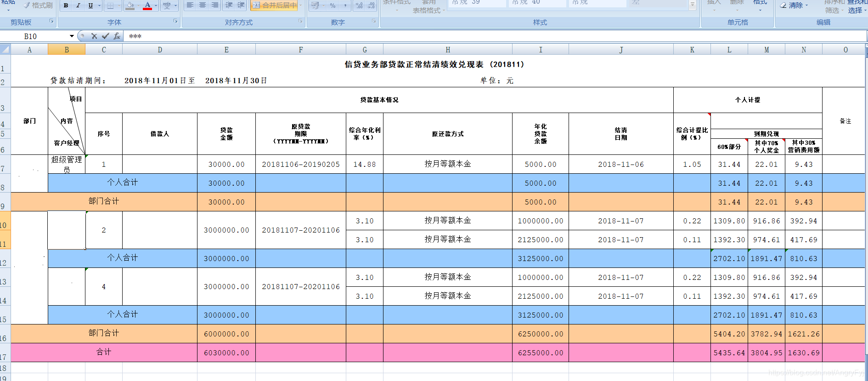
Task: Click the cell borders icon
Action: pyautogui.click(x=110, y=6)
